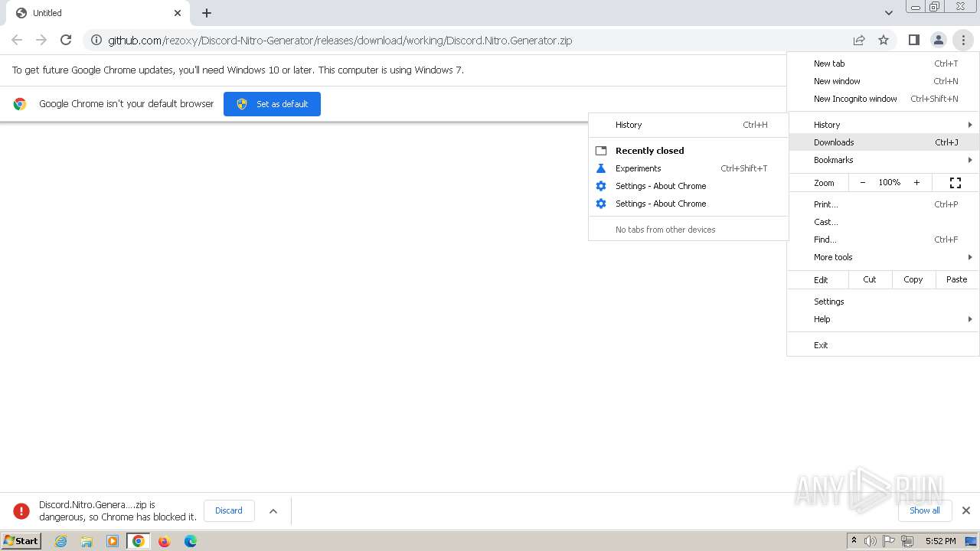Image resolution: width=980 pixels, height=551 pixels.
Task: Go forward with the forward arrow
Action: coord(41,40)
